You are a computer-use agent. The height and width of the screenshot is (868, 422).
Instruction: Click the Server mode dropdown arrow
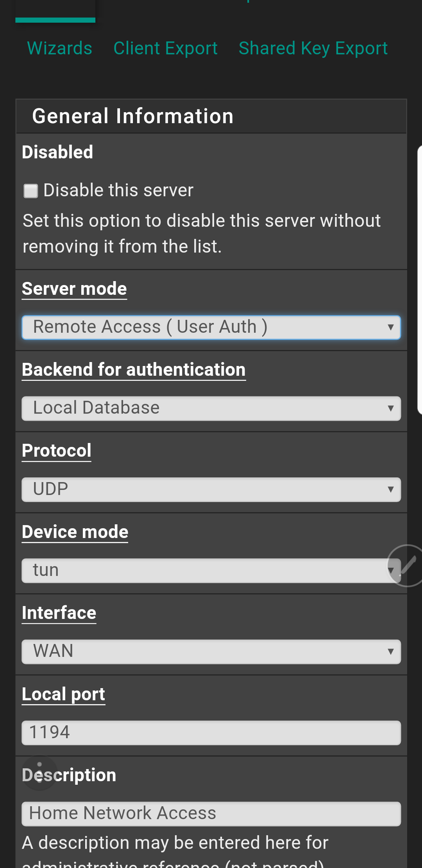pos(390,327)
